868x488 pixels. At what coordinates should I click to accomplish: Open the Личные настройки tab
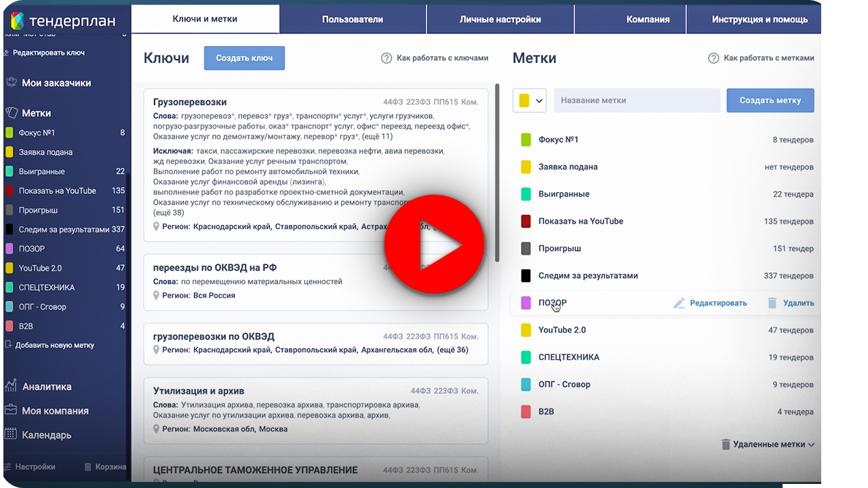click(500, 19)
